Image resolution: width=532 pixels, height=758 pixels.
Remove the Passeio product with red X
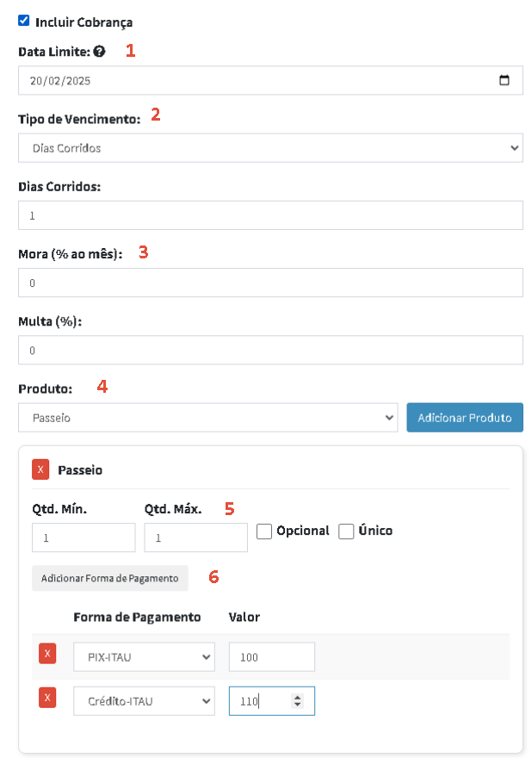point(40,469)
